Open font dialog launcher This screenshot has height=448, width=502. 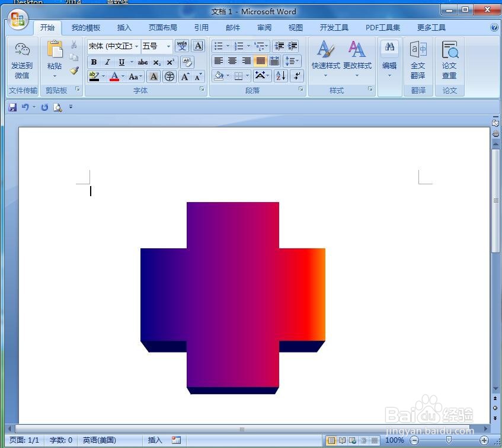[202, 89]
